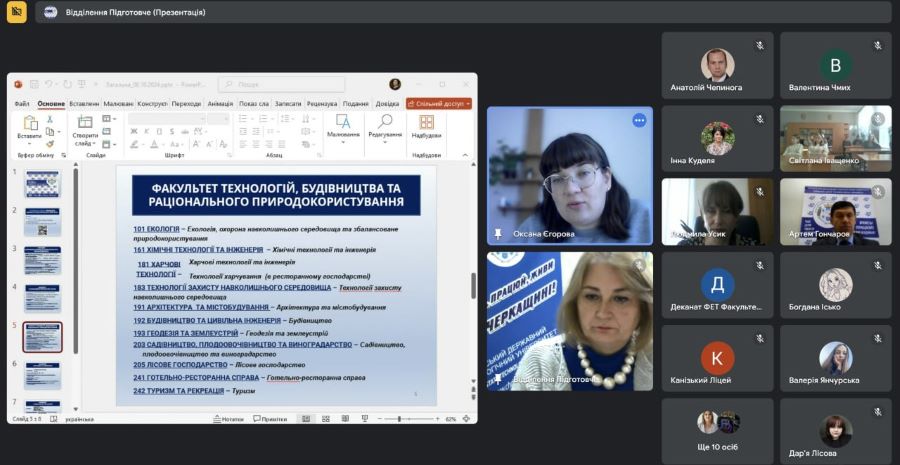This screenshot has width=900, height=465.
Task: Increase the font size
Action: pyautogui.click(x=196, y=144)
